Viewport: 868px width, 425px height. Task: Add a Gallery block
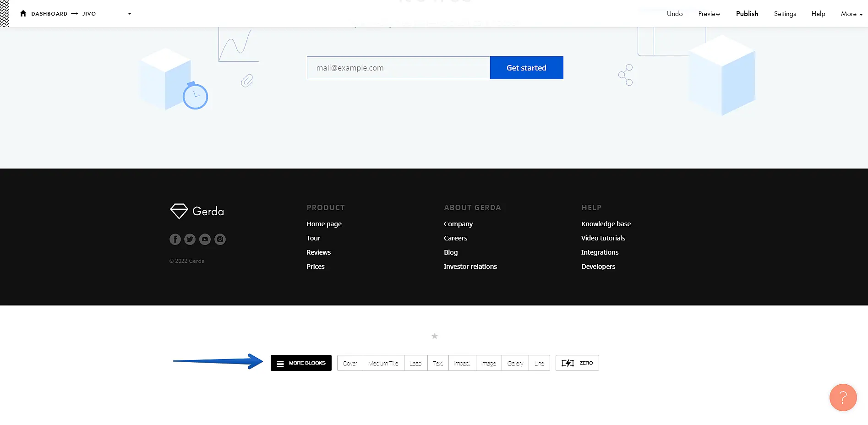point(515,363)
